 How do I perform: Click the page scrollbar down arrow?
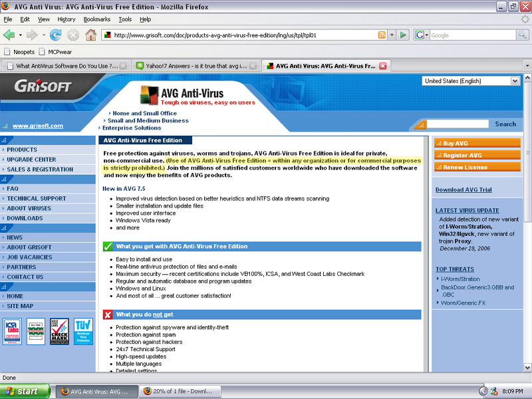(527, 368)
